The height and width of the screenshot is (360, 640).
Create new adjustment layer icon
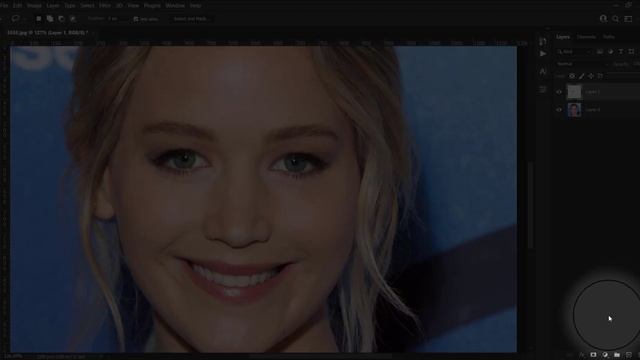605,355
